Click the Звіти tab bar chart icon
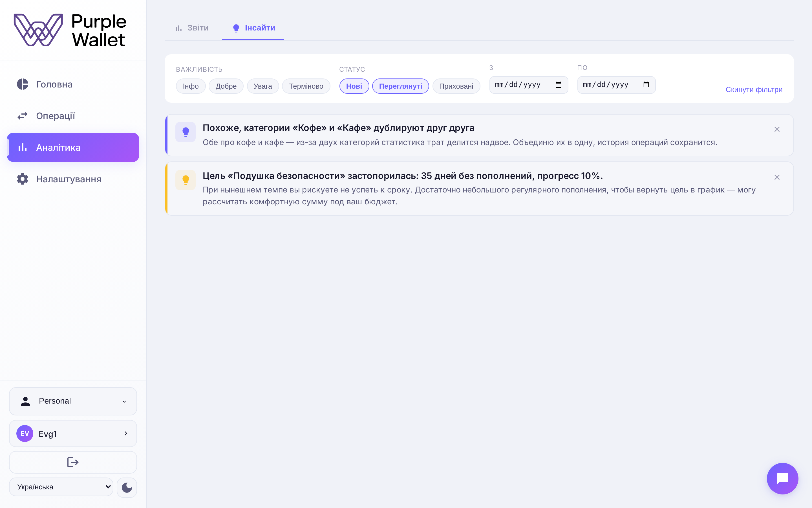This screenshot has height=508, width=812. [x=178, y=28]
